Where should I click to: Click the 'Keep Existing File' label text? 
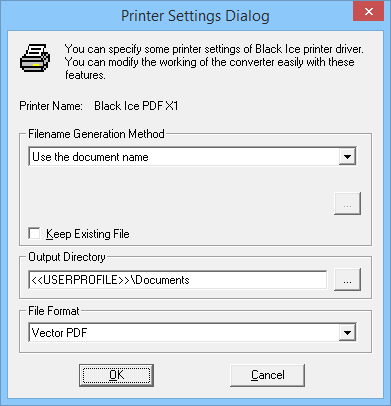(x=88, y=234)
